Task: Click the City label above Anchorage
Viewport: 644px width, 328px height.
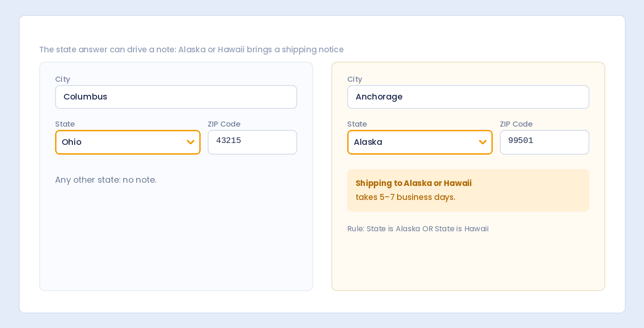Action: [x=355, y=79]
